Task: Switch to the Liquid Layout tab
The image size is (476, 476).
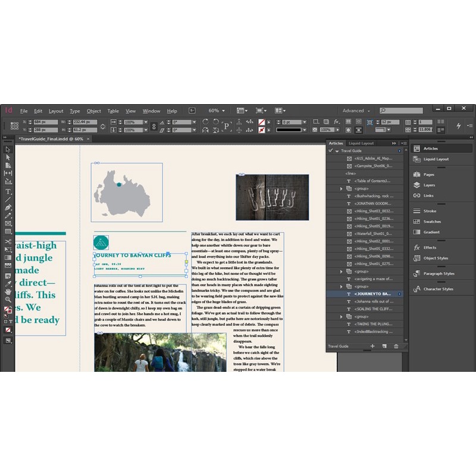Action: click(x=361, y=143)
